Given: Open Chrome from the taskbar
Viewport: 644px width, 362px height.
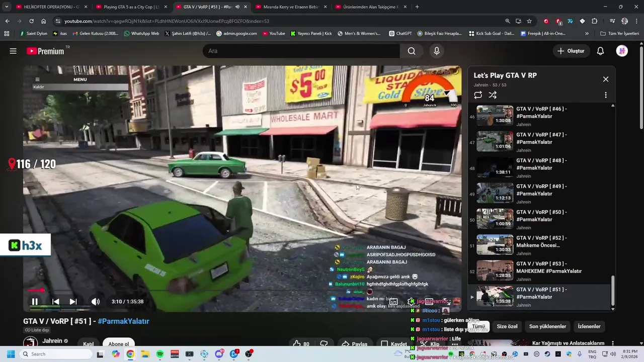Looking at the screenshot, I should pyautogui.click(x=130, y=354).
